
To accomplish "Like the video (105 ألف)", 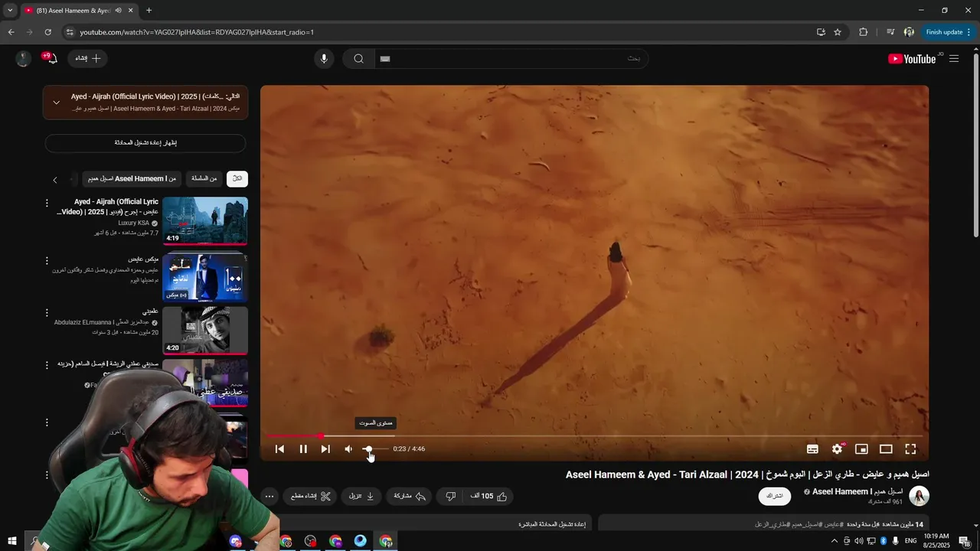I will click(488, 496).
